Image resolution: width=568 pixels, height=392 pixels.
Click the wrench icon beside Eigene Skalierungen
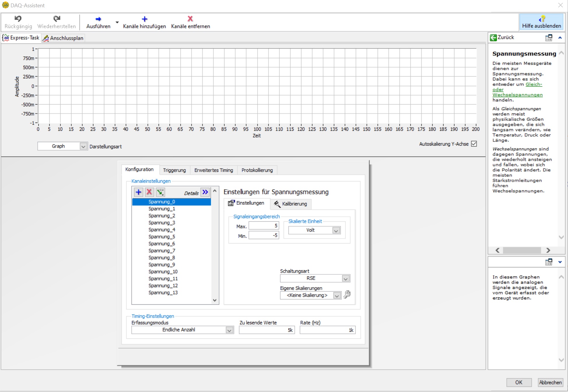click(347, 295)
